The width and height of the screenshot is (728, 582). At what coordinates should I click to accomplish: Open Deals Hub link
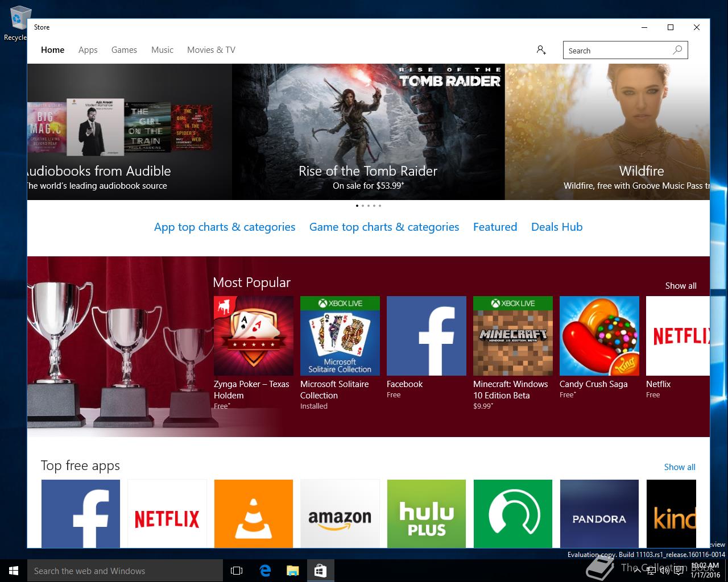click(x=557, y=227)
